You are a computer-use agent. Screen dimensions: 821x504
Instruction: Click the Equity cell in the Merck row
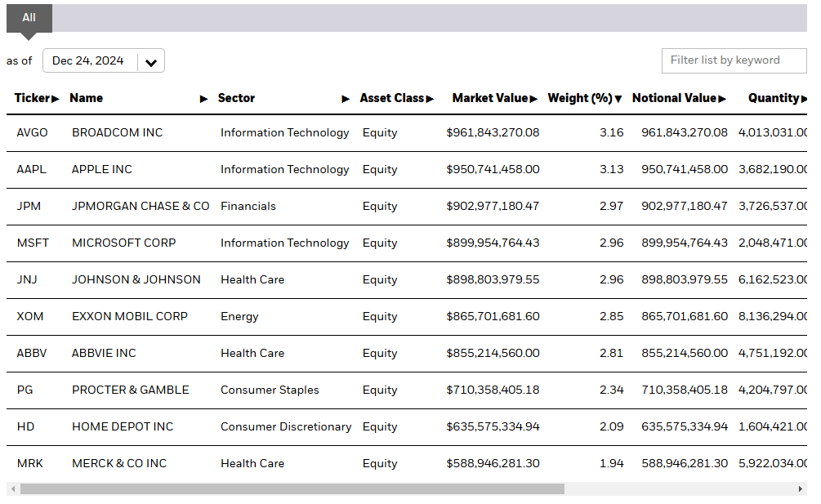(x=380, y=464)
